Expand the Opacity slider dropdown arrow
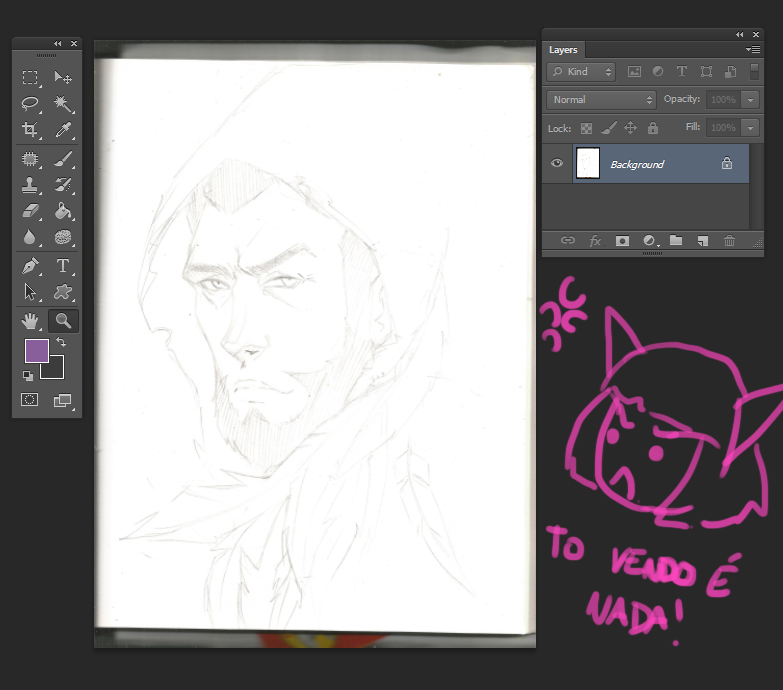Image resolution: width=783 pixels, height=690 pixels. click(x=750, y=100)
